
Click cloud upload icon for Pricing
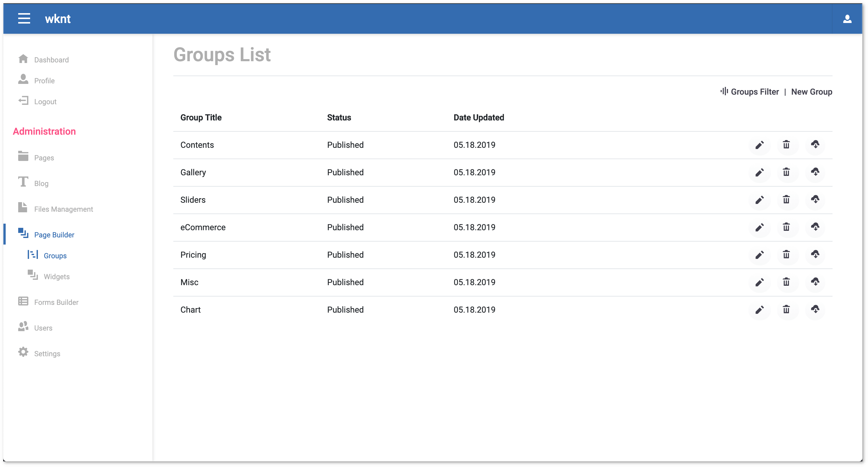pyautogui.click(x=815, y=254)
